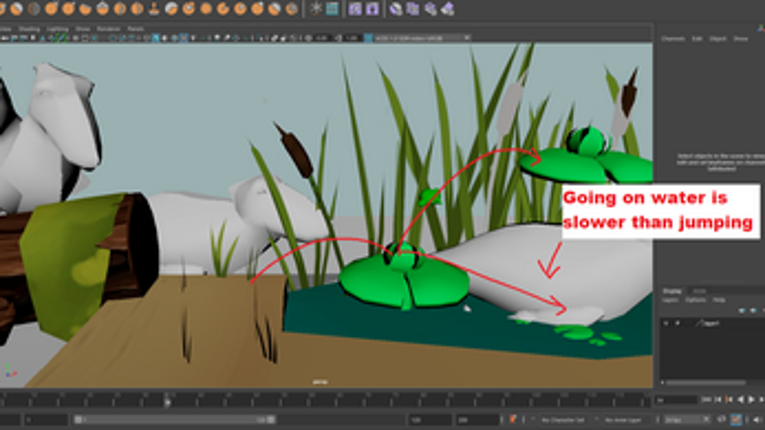Switch to the Anim layer tab
Image resolution: width=765 pixels, height=430 pixels.
point(700,291)
